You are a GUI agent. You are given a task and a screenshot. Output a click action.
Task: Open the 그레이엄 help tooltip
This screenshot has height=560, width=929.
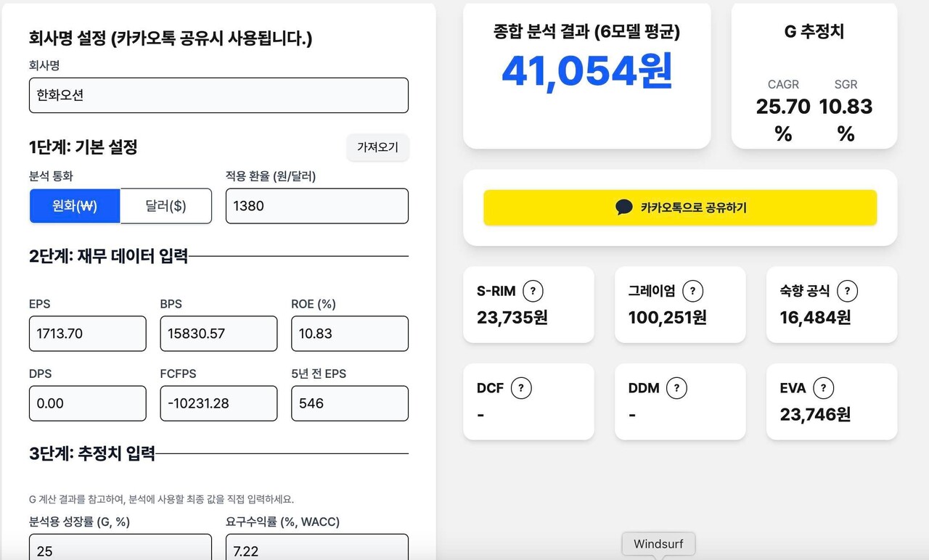[692, 291]
